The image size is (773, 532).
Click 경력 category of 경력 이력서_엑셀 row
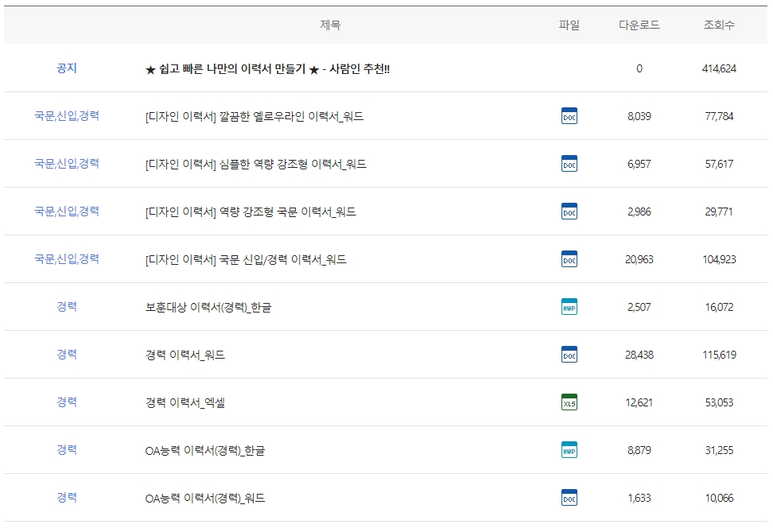pos(67,402)
